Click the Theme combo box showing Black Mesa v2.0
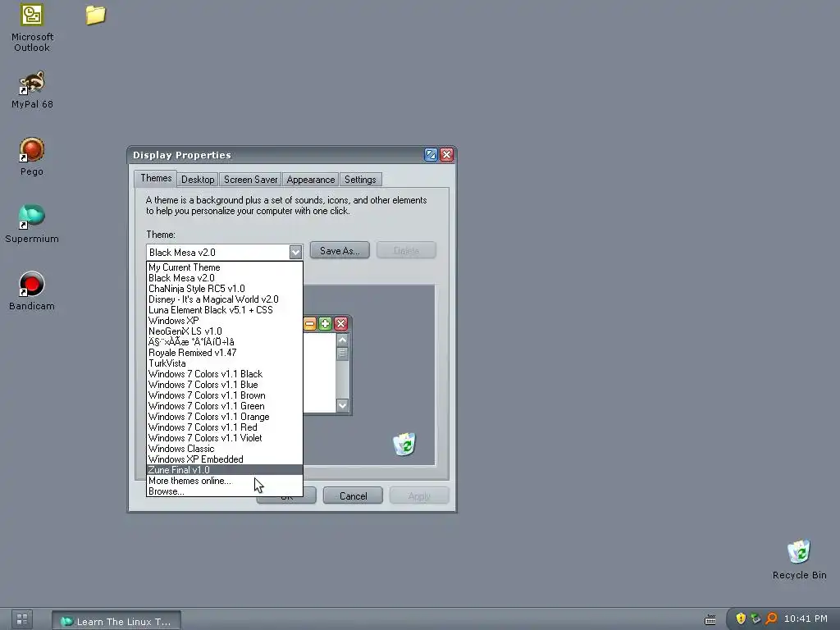The image size is (840, 630). click(x=225, y=253)
